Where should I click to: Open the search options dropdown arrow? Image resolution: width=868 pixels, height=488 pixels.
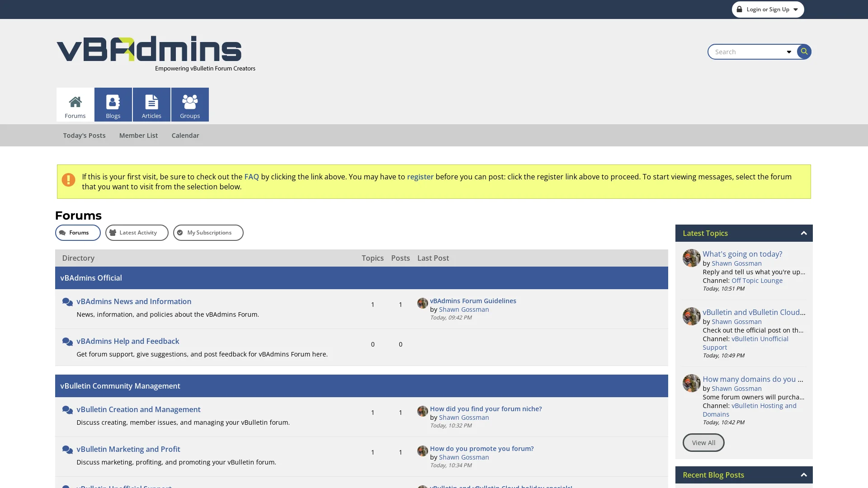(789, 52)
